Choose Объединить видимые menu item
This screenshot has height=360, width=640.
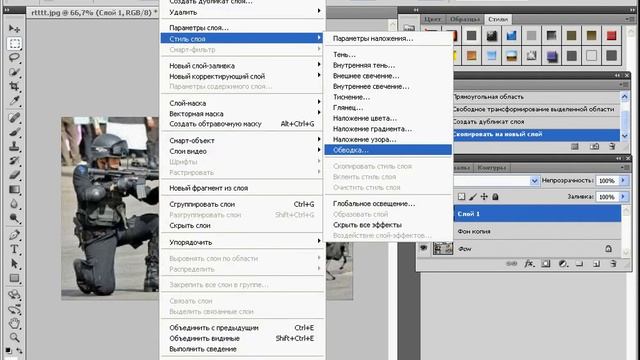pyautogui.click(x=242, y=338)
